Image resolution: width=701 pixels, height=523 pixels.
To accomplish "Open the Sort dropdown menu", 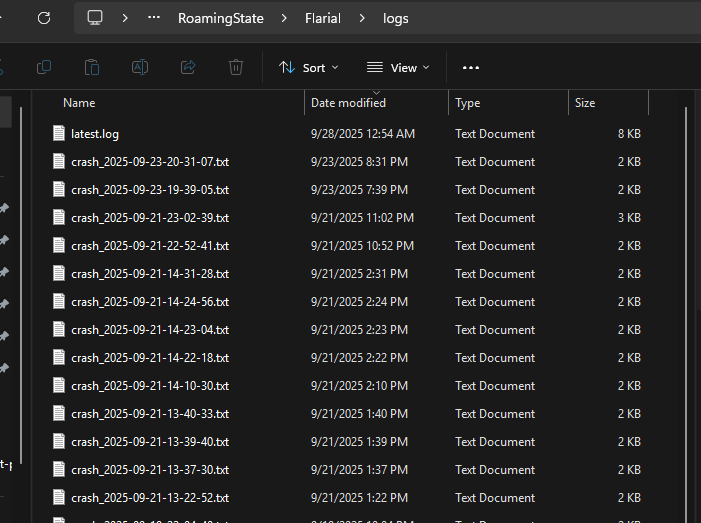I will 308,68.
